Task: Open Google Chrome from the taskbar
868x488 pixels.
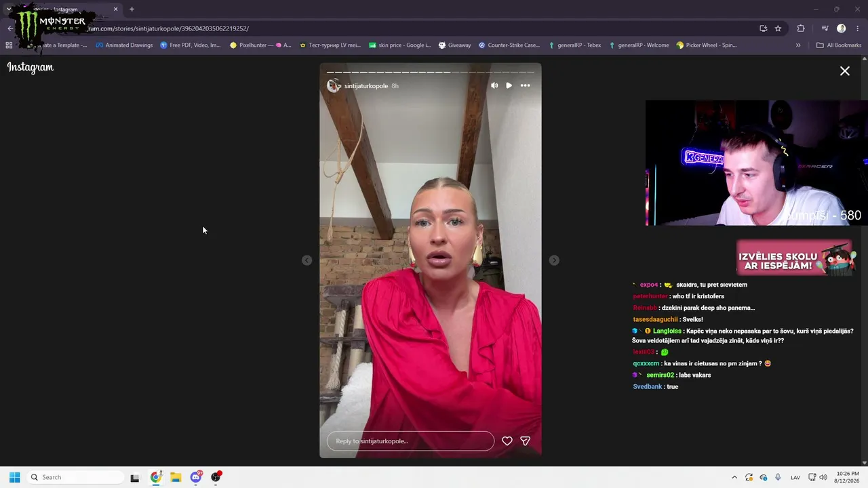Action: [156, 477]
